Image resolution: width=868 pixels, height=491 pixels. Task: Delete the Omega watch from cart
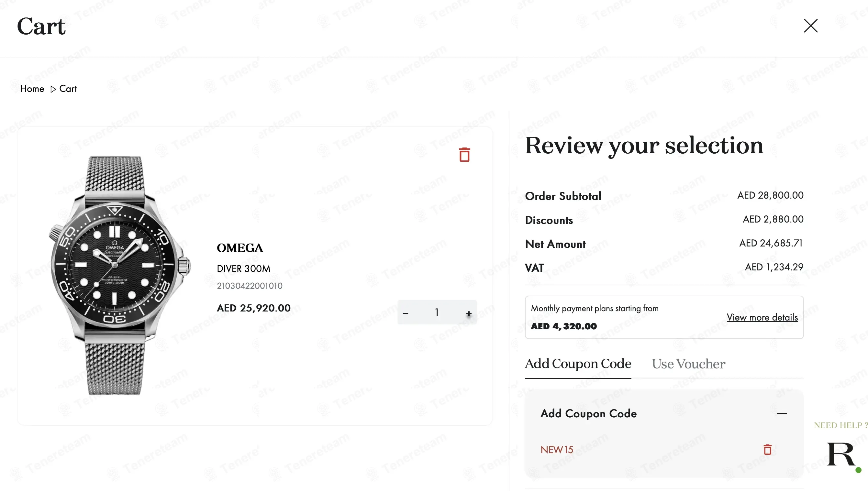click(464, 155)
